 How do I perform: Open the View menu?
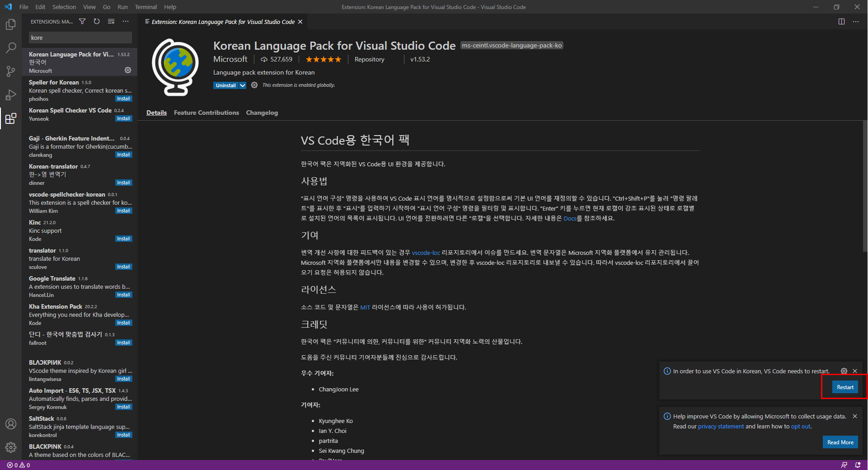(89, 7)
